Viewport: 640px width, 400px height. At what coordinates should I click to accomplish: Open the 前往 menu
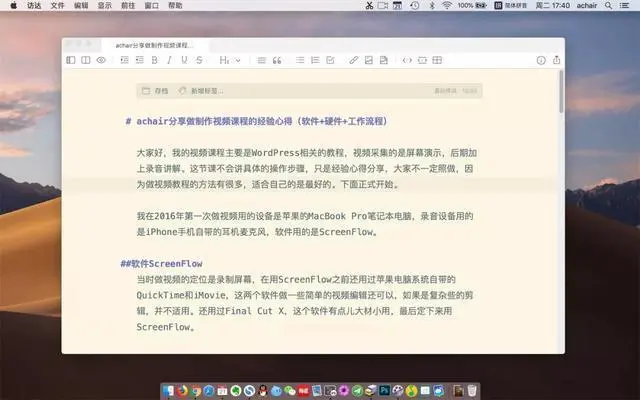point(128,5)
